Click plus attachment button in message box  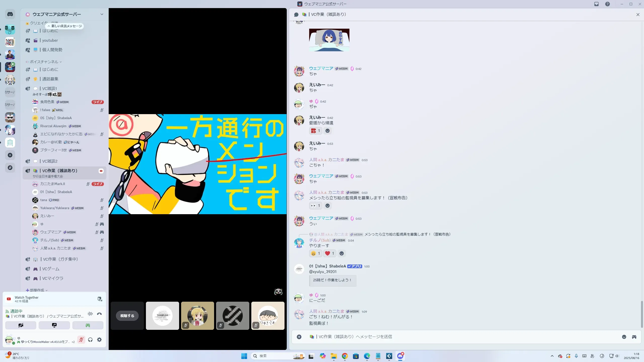click(299, 337)
